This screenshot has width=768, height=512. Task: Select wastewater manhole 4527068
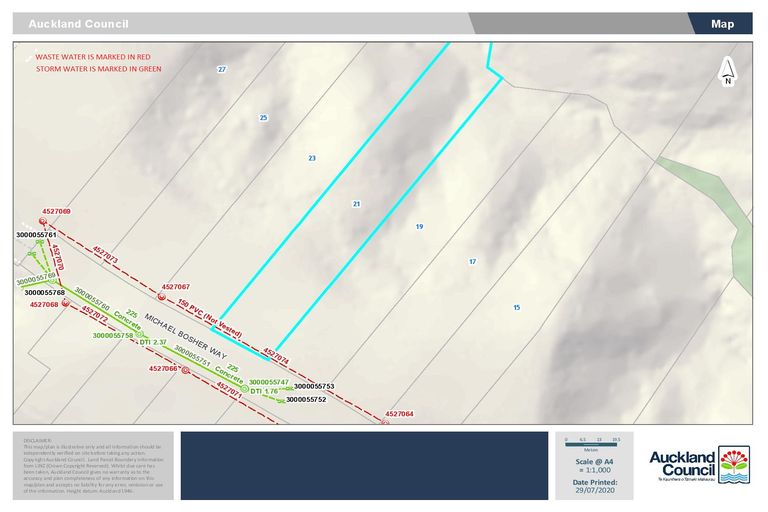[x=66, y=304]
